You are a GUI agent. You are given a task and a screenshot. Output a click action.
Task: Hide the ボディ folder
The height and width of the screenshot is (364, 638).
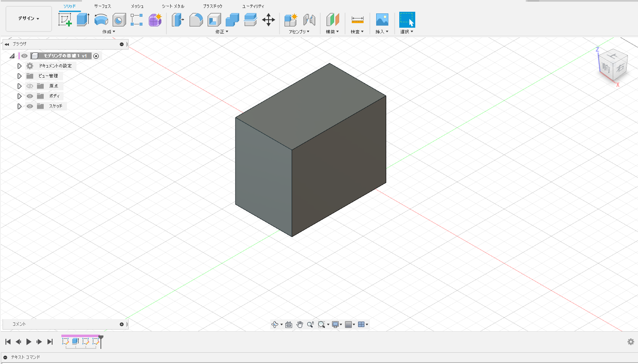[30, 96]
